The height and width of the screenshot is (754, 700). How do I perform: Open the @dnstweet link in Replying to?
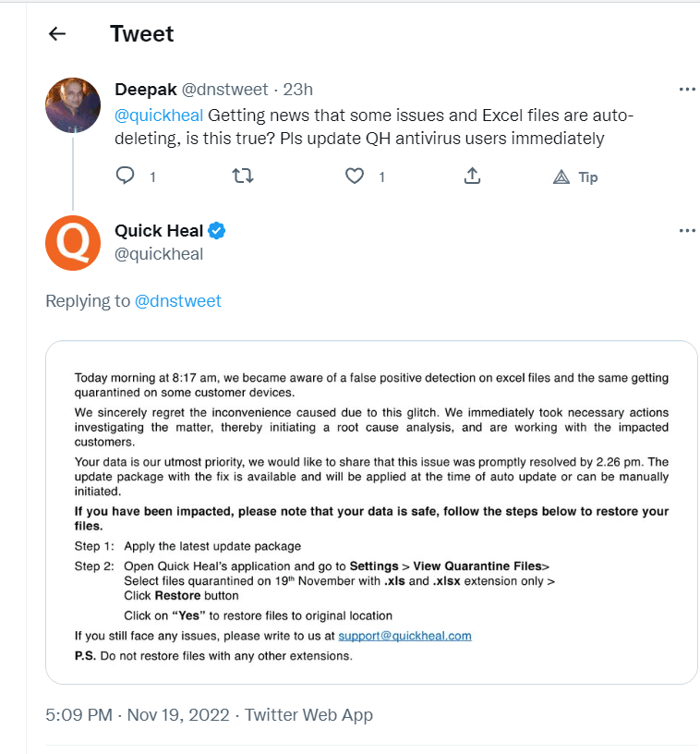tap(178, 301)
